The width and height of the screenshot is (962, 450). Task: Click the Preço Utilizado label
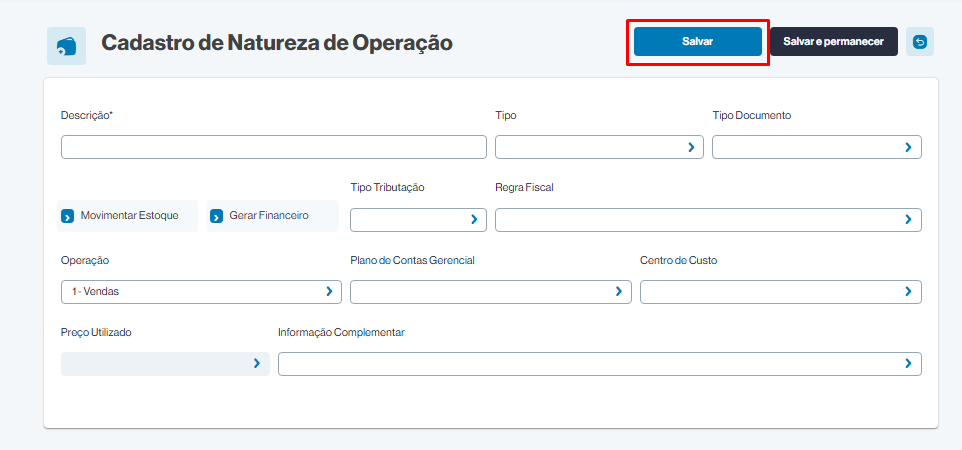coord(96,332)
